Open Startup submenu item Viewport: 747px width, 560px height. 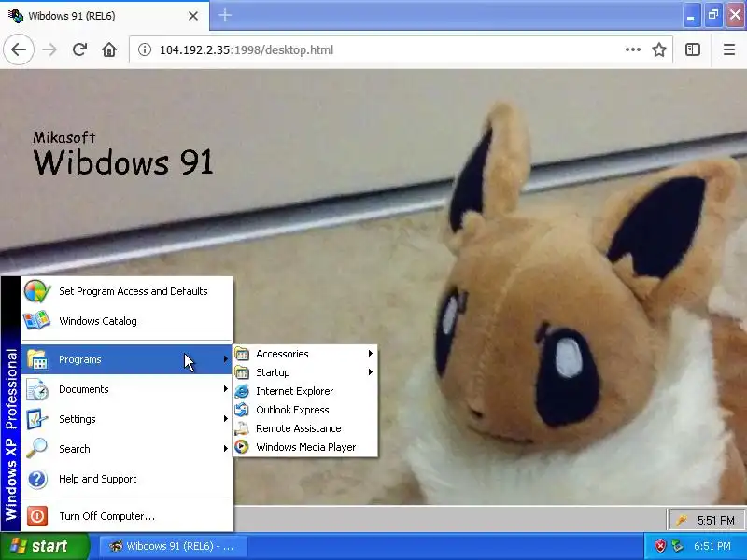[305, 372]
